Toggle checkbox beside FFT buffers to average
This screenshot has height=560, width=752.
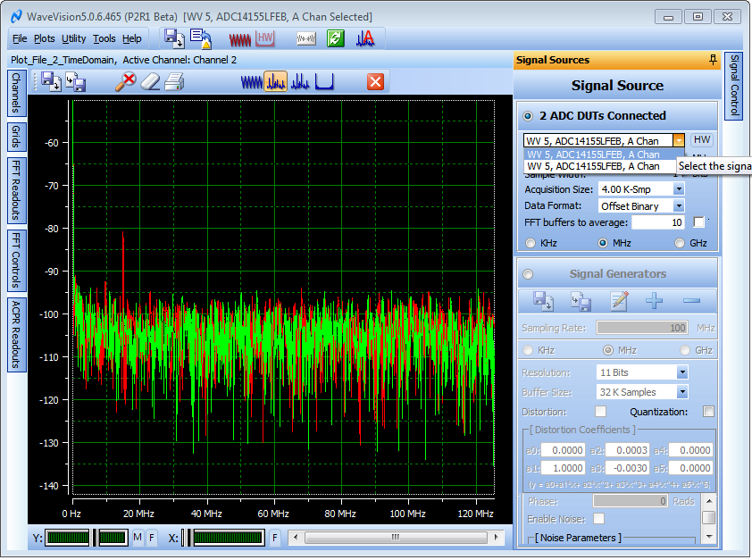point(698,222)
